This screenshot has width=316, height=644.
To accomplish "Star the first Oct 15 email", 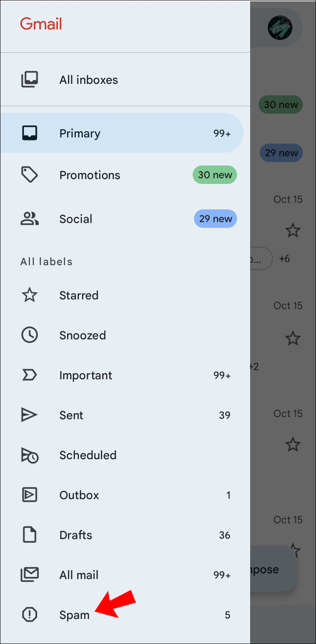I will [293, 230].
